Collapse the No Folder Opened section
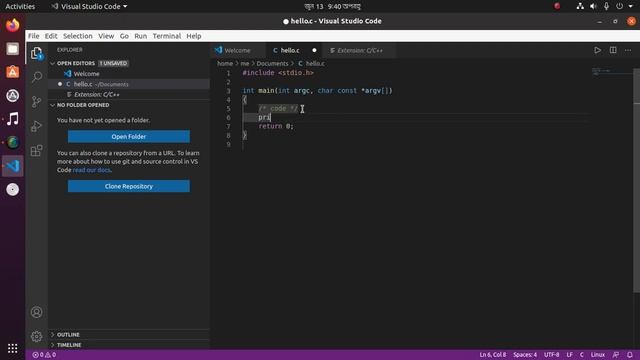This screenshot has width=640, height=360. (x=83, y=105)
